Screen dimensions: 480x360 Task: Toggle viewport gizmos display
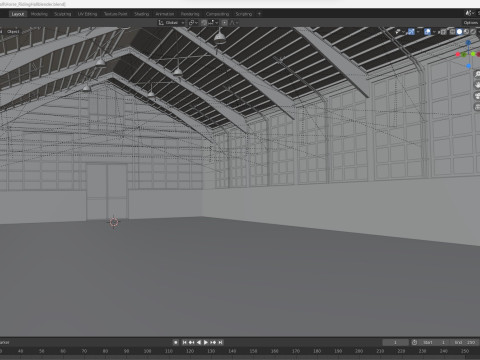click(x=411, y=32)
